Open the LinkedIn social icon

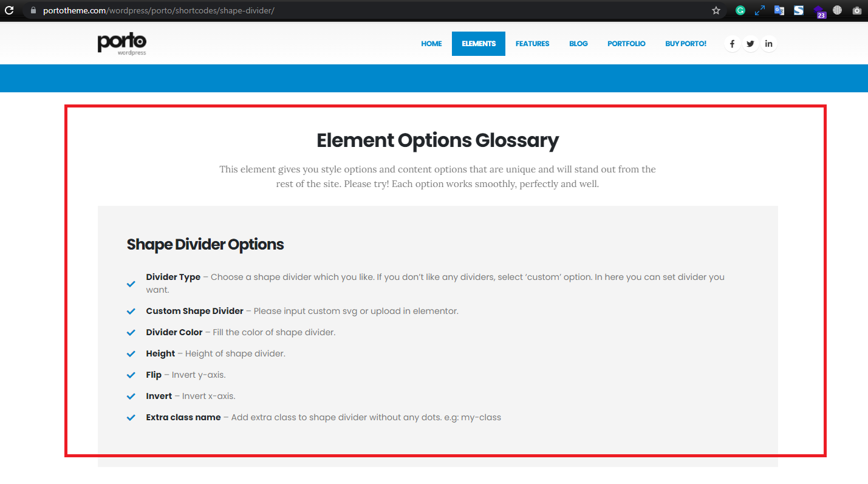tap(769, 44)
